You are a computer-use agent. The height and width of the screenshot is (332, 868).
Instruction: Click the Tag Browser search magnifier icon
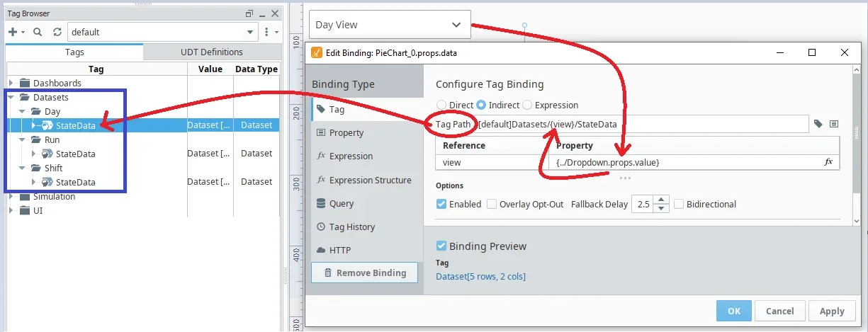[x=38, y=32]
